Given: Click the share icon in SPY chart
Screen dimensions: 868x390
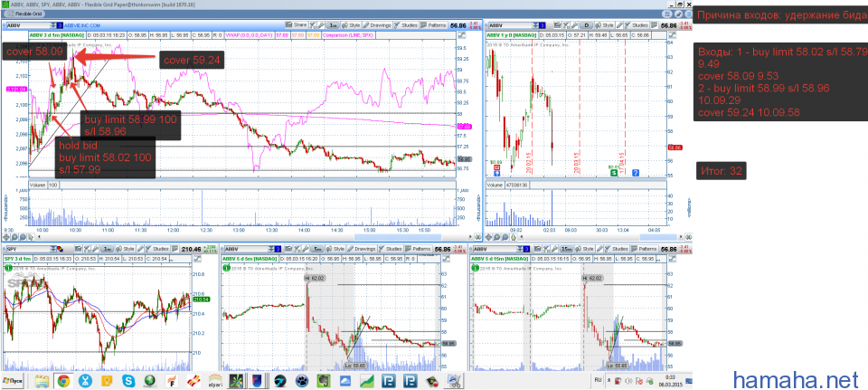Looking at the screenshot, I should tap(78, 249).
